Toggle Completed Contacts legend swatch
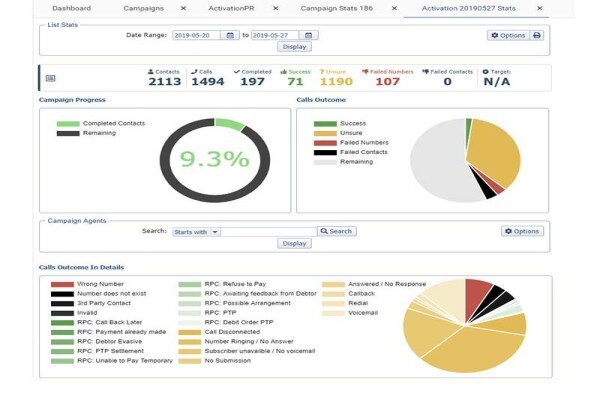This screenshot has height=400, width=600. [68, 124]
